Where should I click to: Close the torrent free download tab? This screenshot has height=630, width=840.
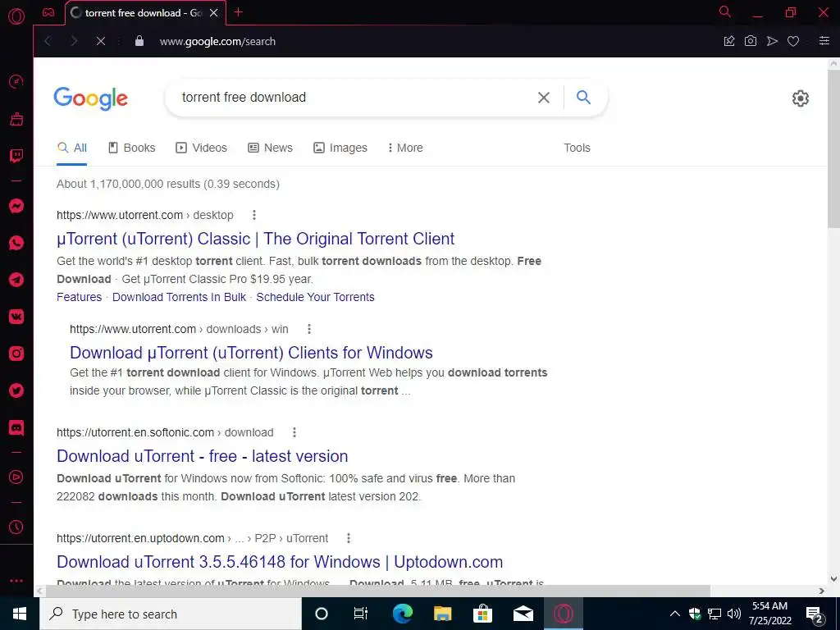(x=214, y=13)
